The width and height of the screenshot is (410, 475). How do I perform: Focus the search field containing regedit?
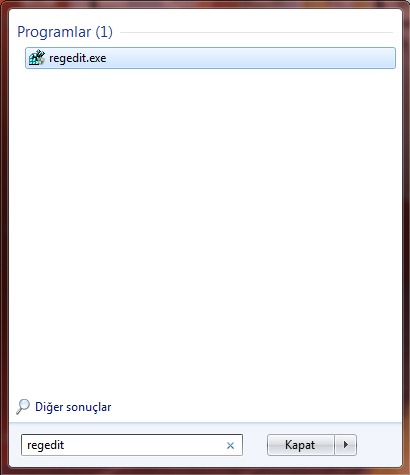click(132, 445)
